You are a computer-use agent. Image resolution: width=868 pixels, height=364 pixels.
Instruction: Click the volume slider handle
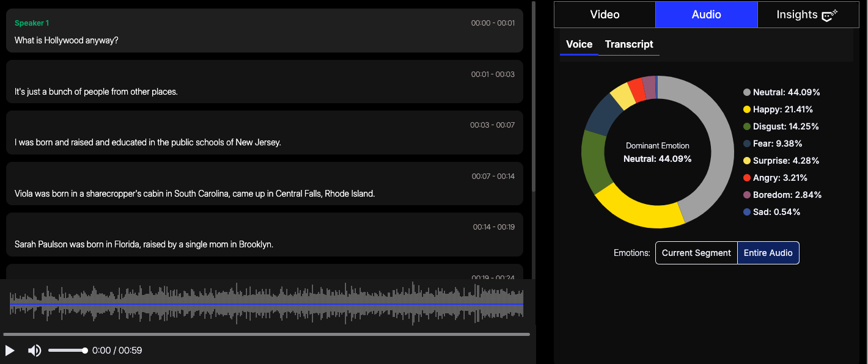click(x=85, y=351)
